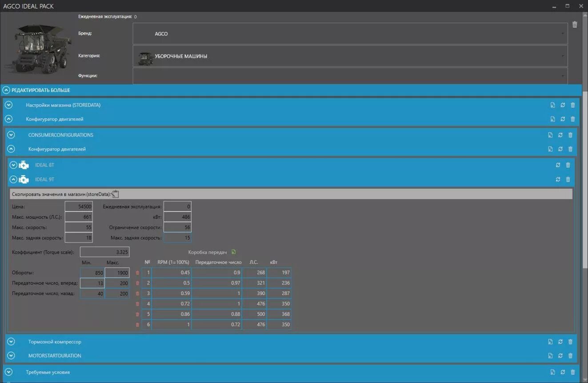Delete gear row 4 in gearbox table
Screen dimensions: 588x383
[x=137, y=304]
